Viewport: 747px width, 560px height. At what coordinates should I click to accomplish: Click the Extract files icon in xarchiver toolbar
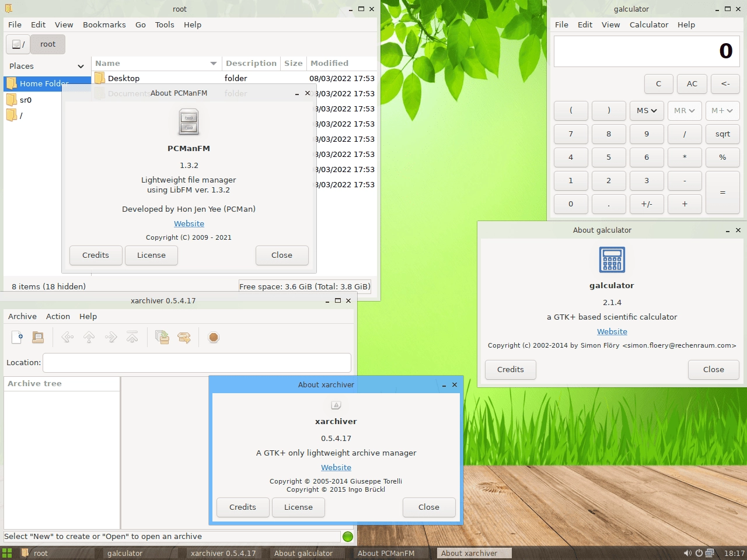pos(184,337)
